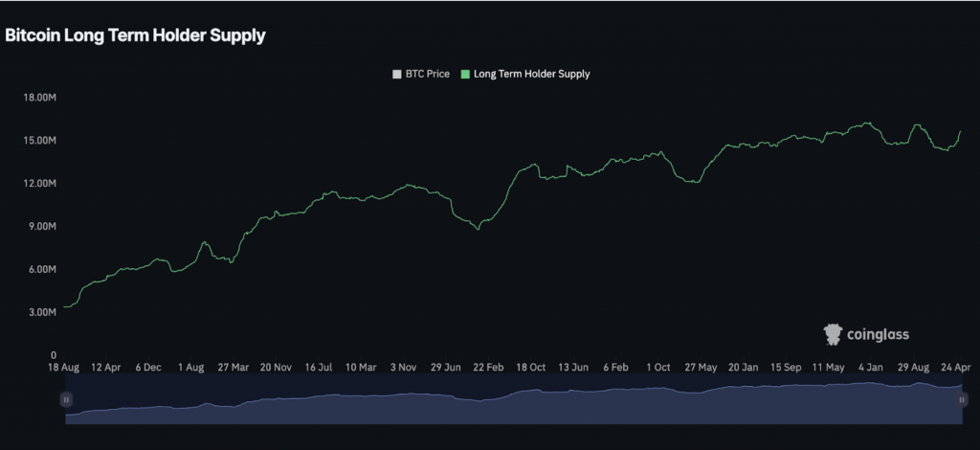Click the 0 y-axis label
The width and height of the screenshot is (980, 450).
pyautogui.click(x=54, y=355)
